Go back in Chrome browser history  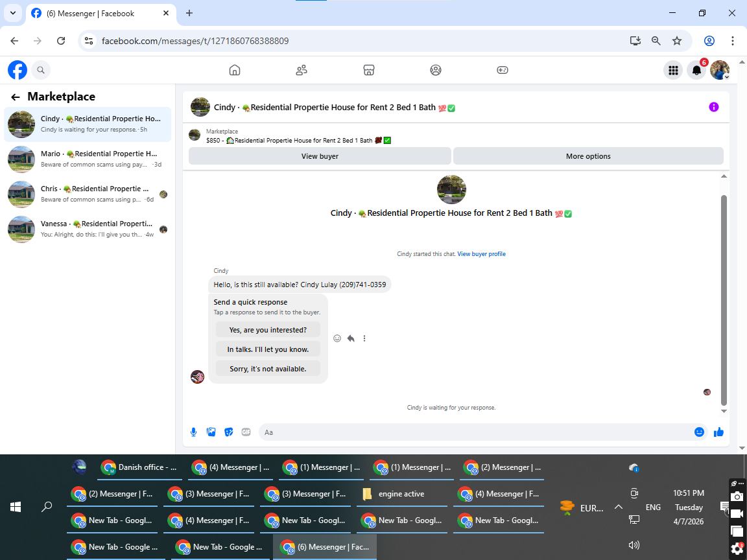(14, 41)
